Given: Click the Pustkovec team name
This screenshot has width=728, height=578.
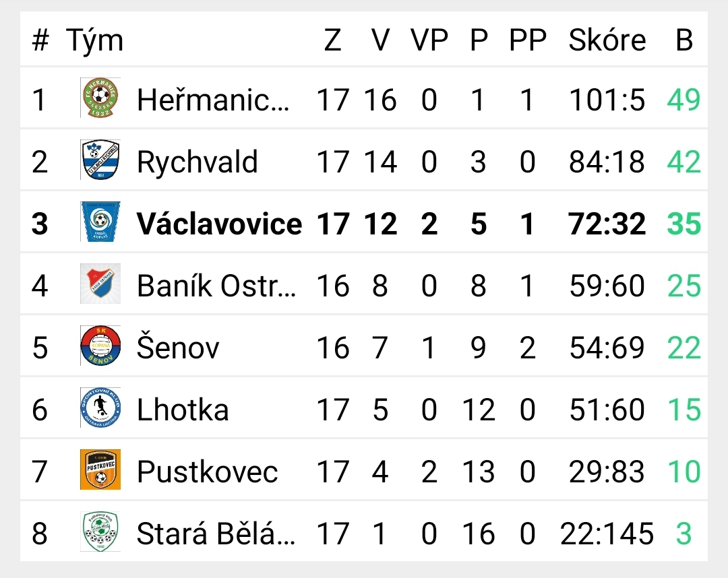Looking at the screenshot, I should click(207, 472).
